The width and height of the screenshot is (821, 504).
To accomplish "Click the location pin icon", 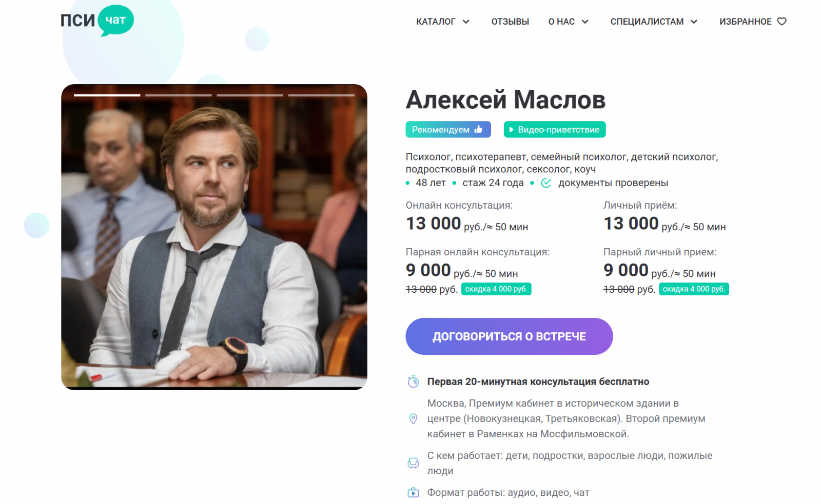I will [413, 419].
